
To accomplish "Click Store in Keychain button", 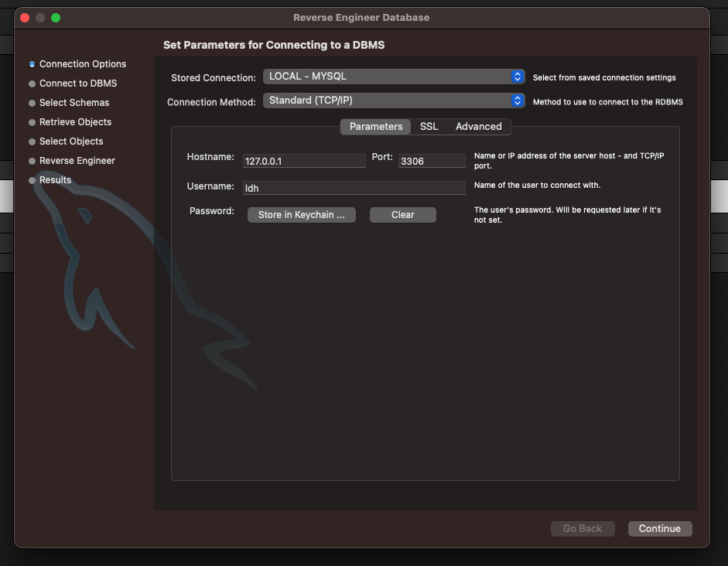I will [301, 215].
